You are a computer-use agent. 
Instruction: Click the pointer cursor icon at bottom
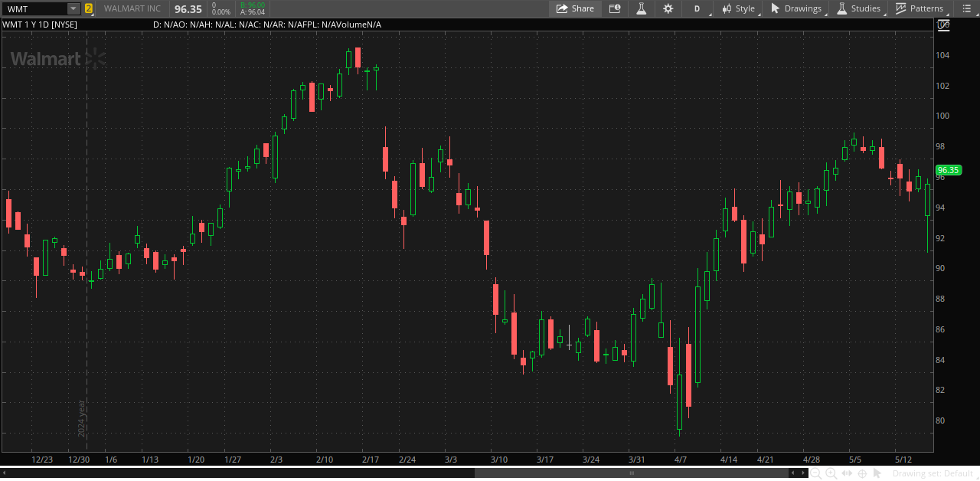(877, 473)
